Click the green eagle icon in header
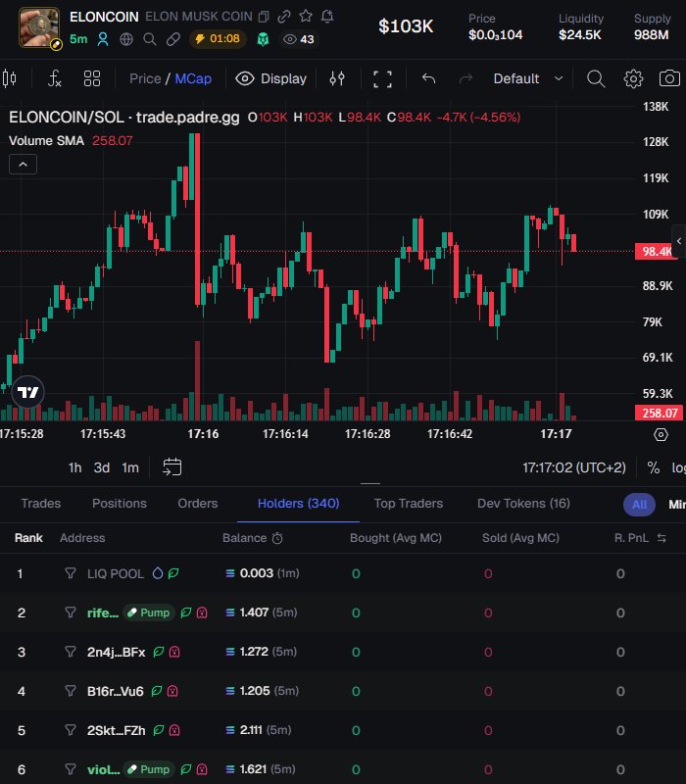 point(263,39)
